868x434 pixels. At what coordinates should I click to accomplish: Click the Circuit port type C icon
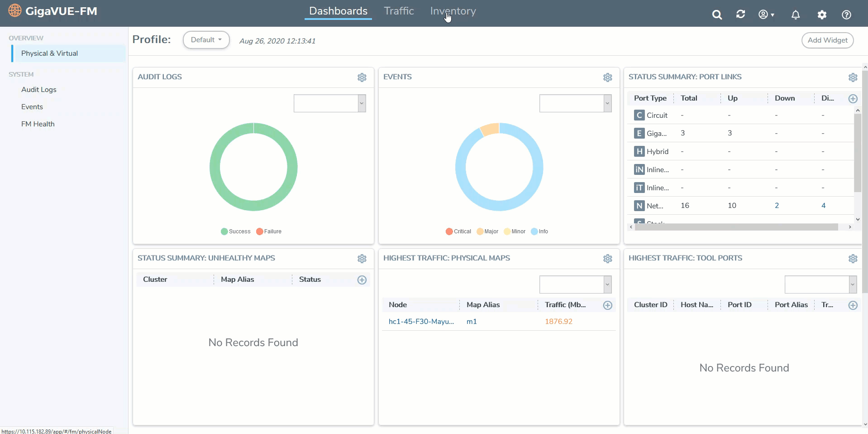(x=639, y=115)
